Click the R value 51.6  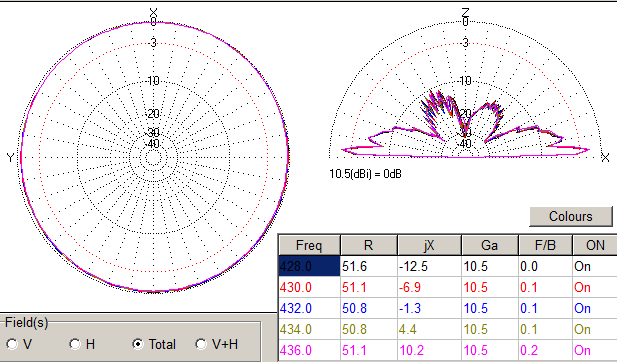click(x=369, y=266)
